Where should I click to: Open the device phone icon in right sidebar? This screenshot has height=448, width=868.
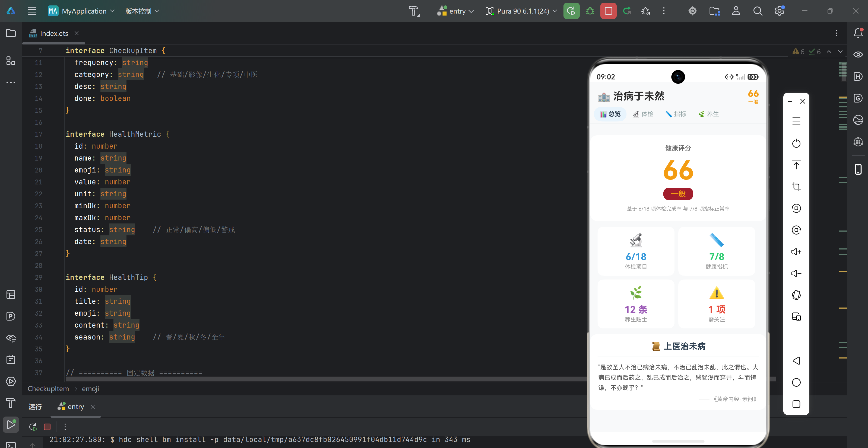pos(858,169)
